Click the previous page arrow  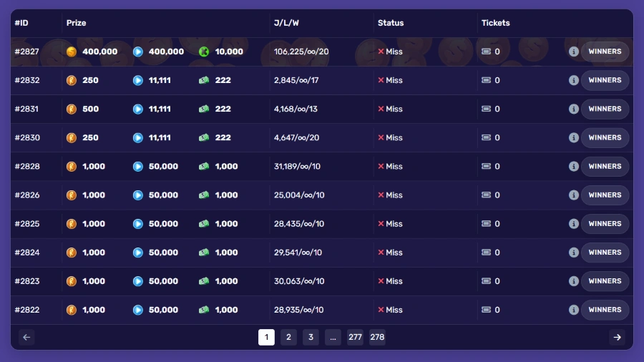tap(26, 337)
